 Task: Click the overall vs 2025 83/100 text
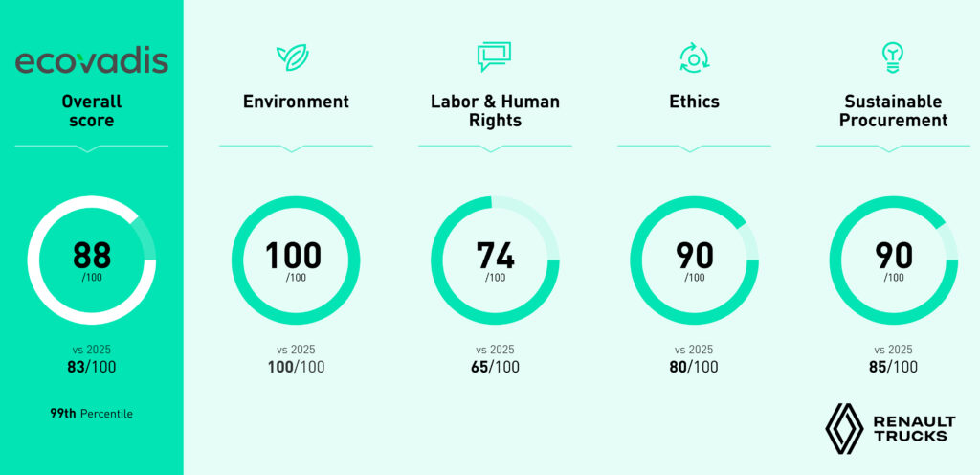point(92,359)
